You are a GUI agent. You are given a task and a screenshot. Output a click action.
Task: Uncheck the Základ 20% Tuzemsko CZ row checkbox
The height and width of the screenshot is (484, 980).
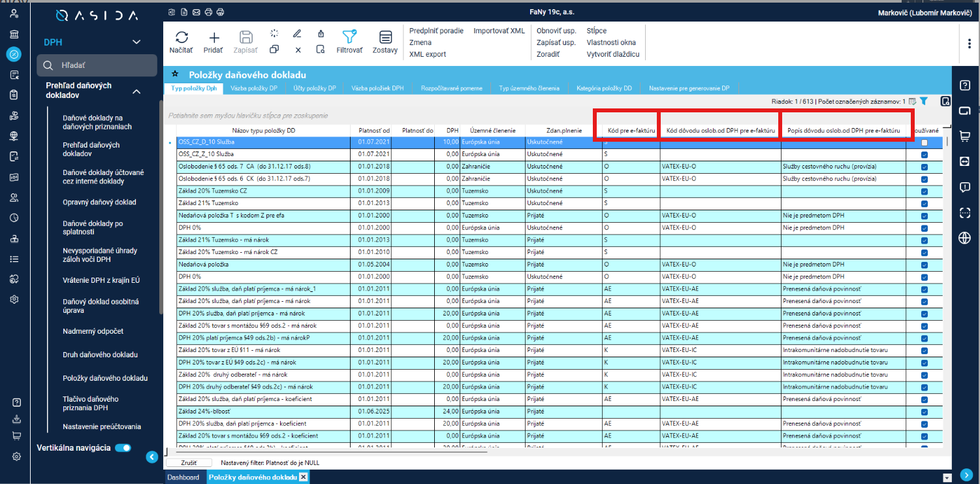[x=924, y=191]
